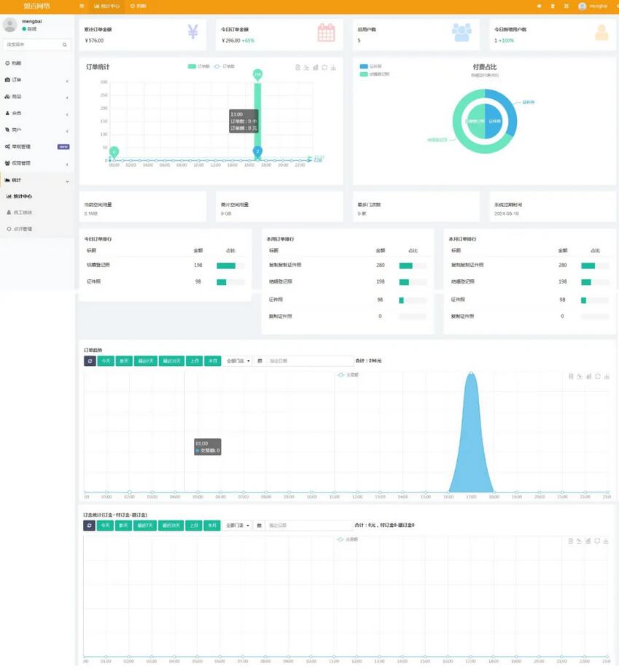Click the home icon in top bar
619x672 pixels.
click(539, 6)
